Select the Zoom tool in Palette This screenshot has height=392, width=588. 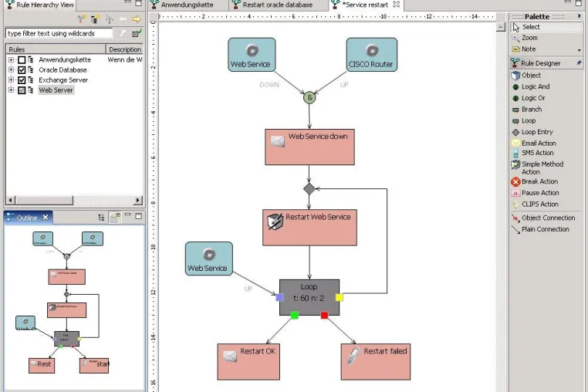(525, 38)
